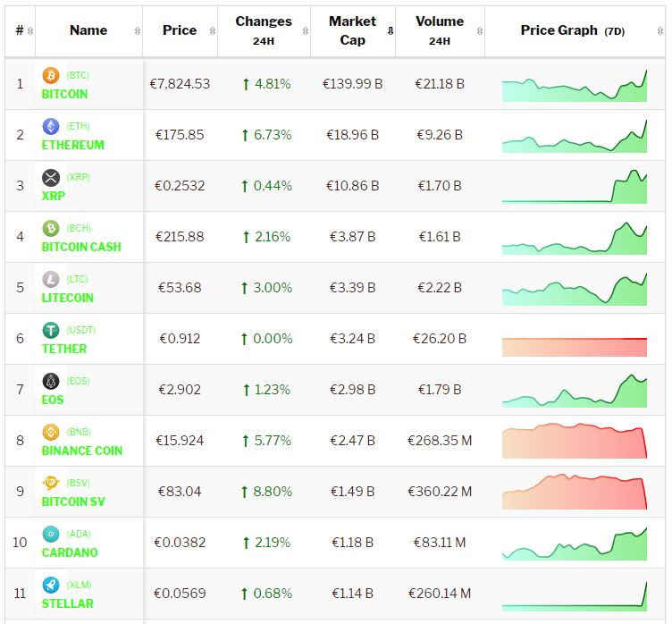Click the Binance Coin logo icon

(x=51, y=433)
